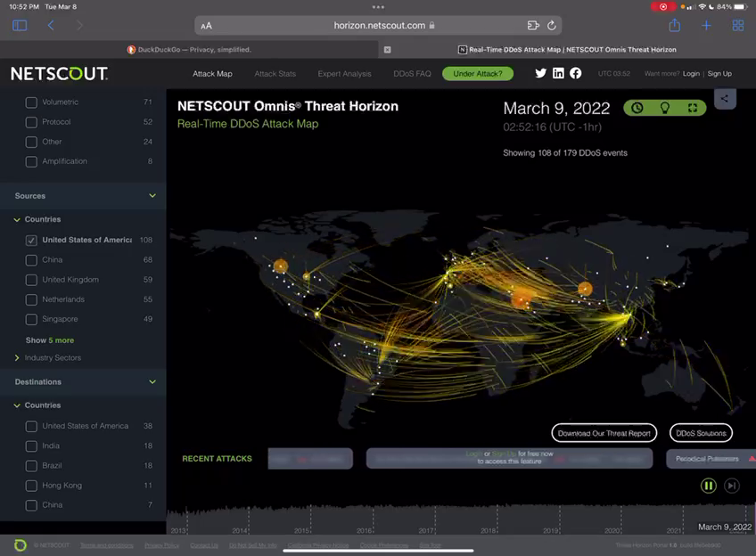Switch to the DuckDuckGo browser tab

(x=189, y=50)
